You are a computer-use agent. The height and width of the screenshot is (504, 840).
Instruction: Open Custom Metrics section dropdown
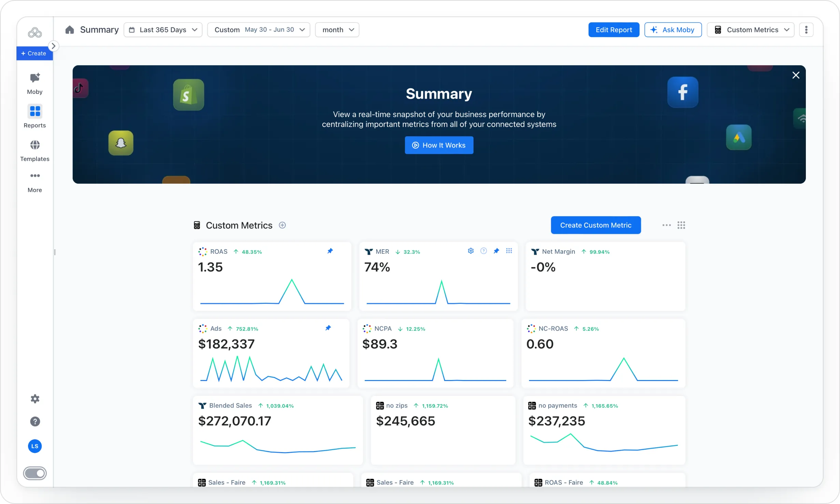750,30
